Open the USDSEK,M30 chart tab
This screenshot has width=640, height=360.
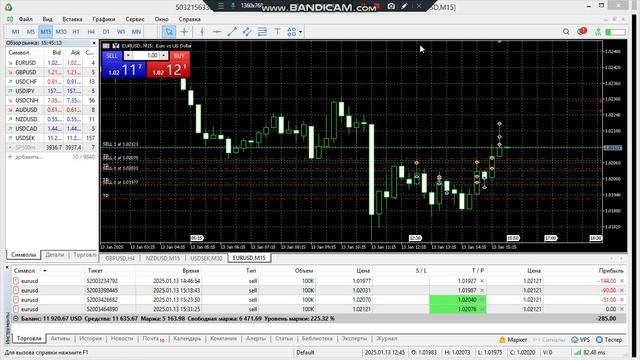pyautogui.click(x=206, y=258)
